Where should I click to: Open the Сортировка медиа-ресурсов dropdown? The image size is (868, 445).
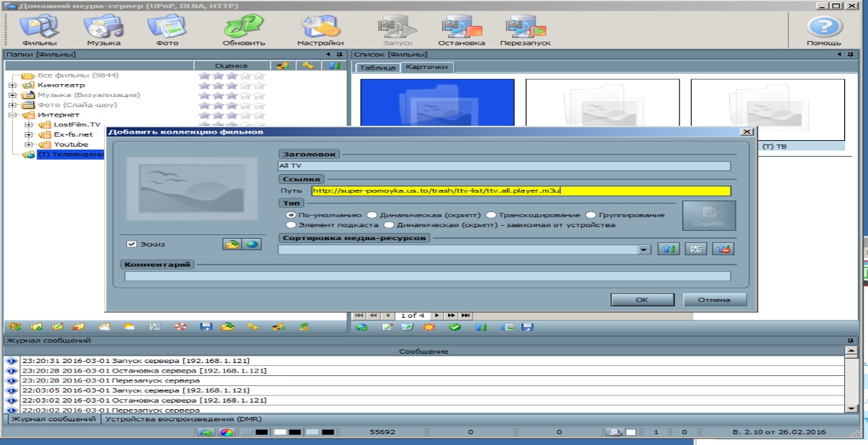click(644, 249)
